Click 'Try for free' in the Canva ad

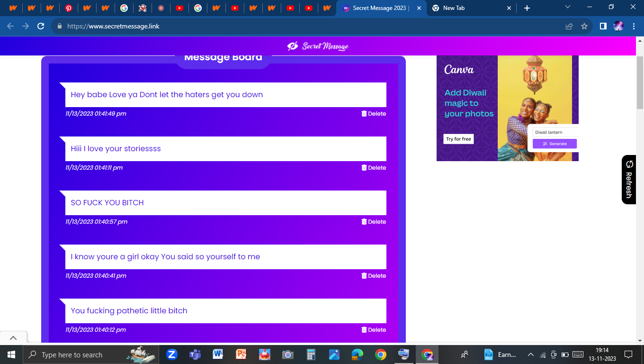pyautogui.click(x=459, y=139)
